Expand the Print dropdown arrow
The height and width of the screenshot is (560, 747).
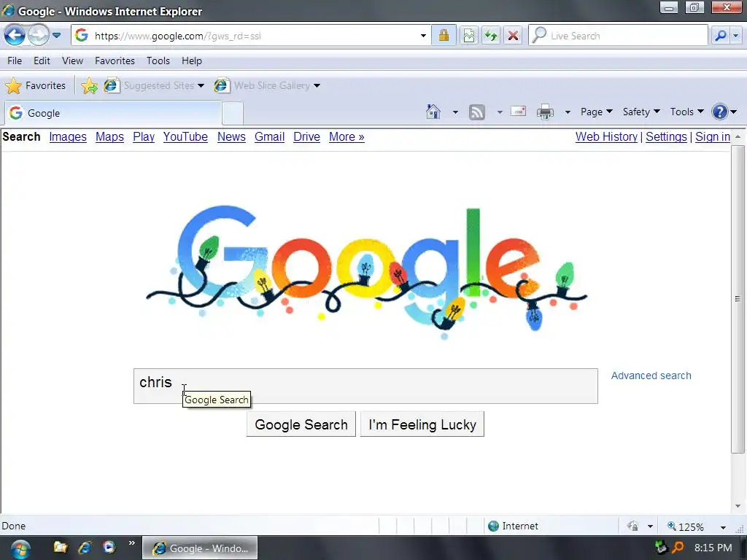click(568, 112)
